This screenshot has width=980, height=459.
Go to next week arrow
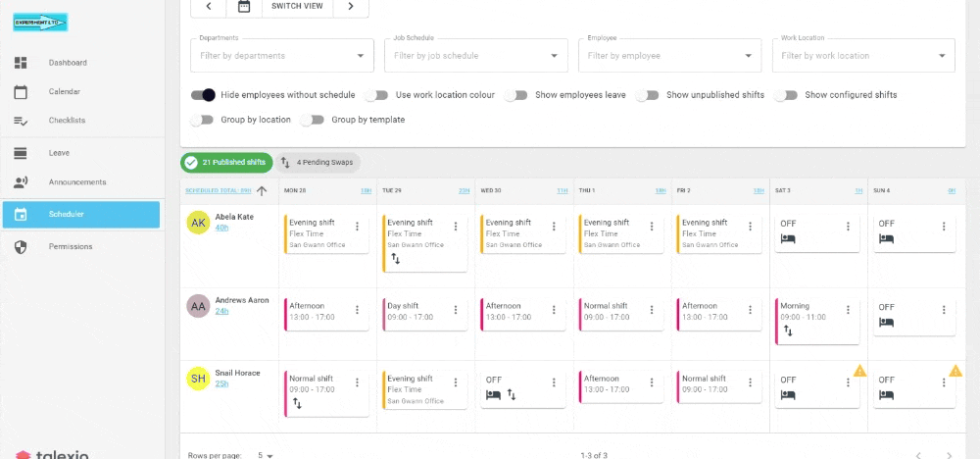[351, 6]
